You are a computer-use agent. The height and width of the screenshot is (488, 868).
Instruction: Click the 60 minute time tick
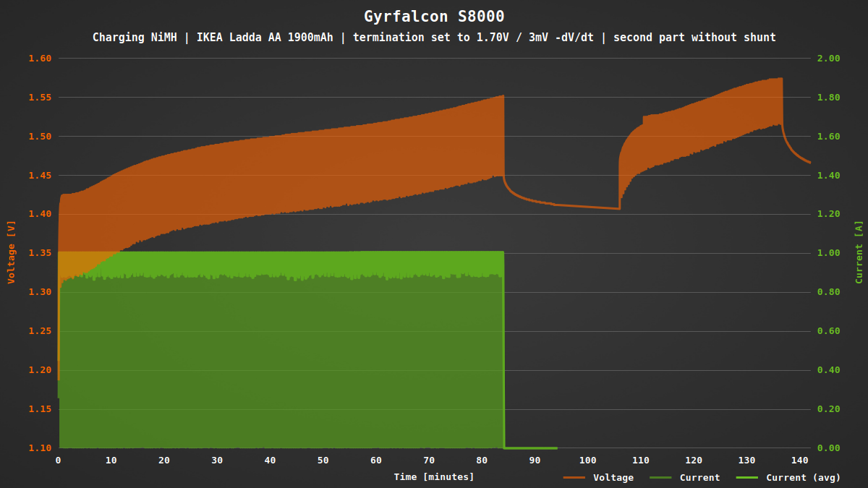(x=376, y=461)
